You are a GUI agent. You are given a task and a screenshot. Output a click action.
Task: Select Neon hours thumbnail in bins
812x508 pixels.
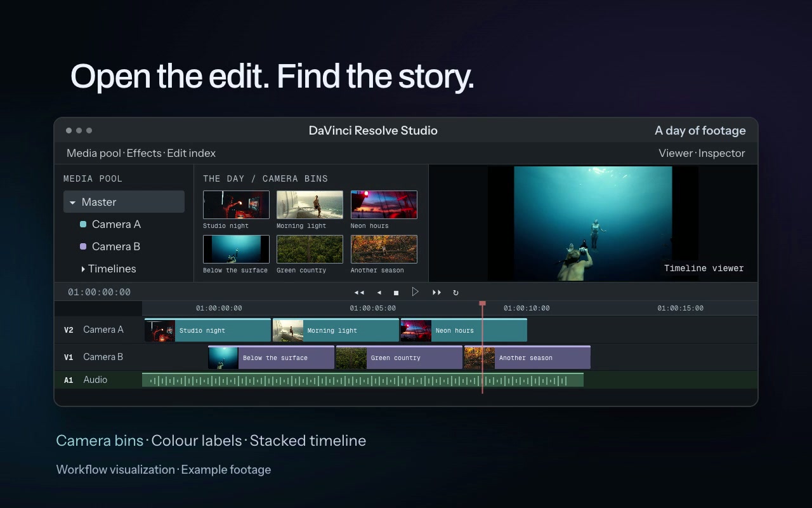point(384,204)
